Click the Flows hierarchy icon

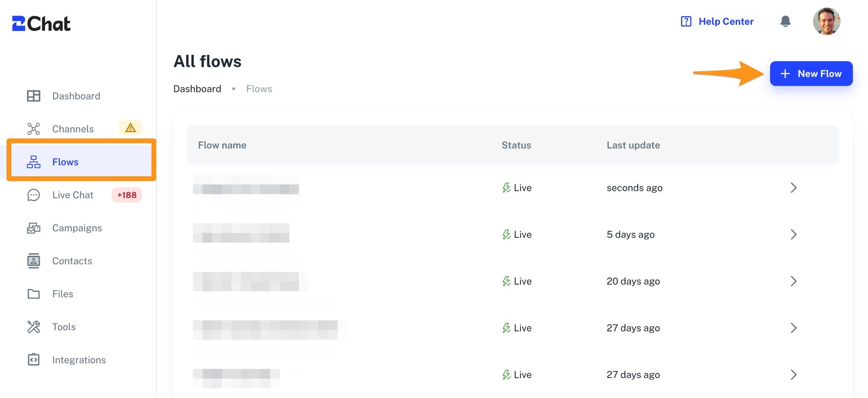click(33, 162)
